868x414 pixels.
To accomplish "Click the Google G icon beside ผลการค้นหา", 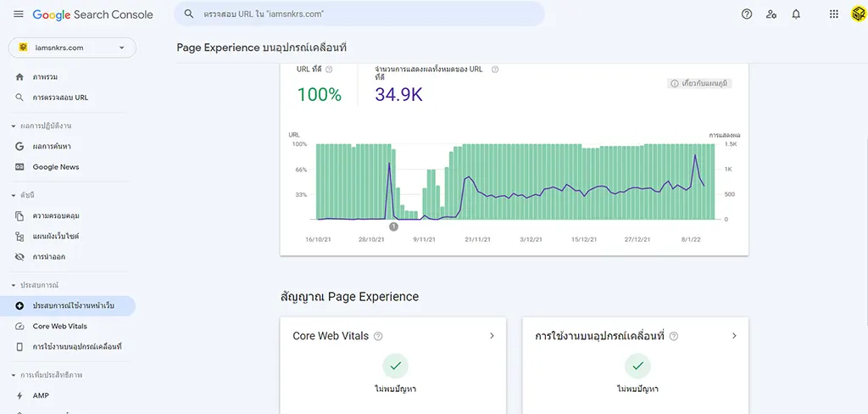I will coord(20,146).
